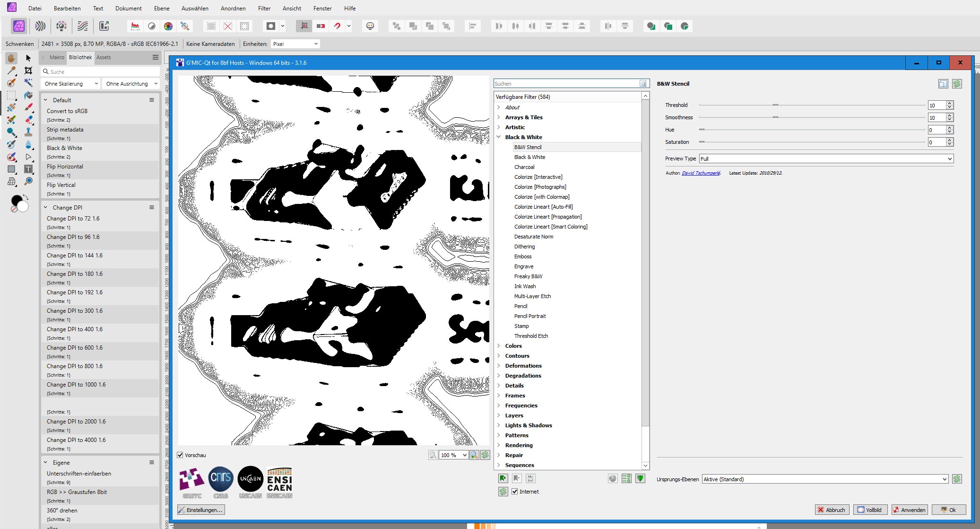Select the Flood Fill bucket tool

tap(28, 95)
